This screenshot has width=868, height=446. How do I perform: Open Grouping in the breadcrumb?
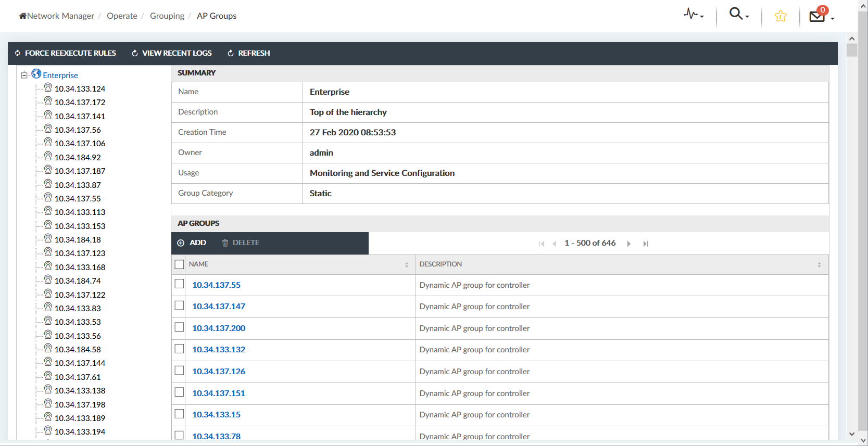pos(167,16)
